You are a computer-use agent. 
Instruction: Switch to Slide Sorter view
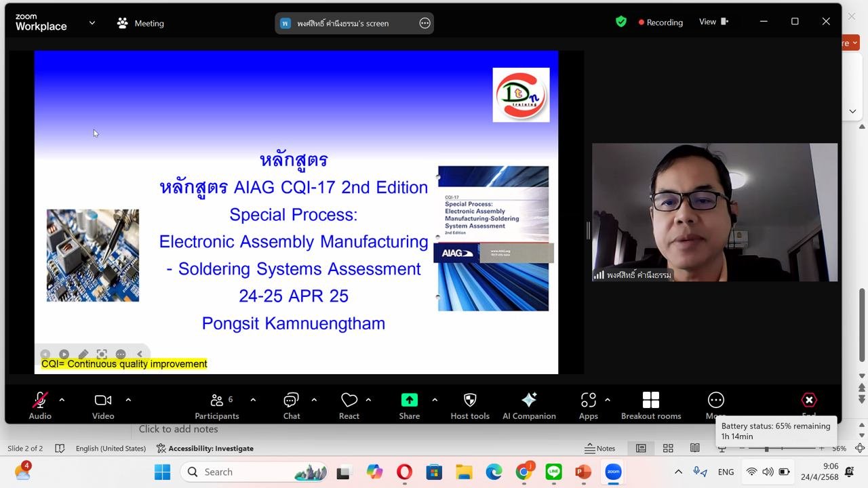[x=668, y=448]
